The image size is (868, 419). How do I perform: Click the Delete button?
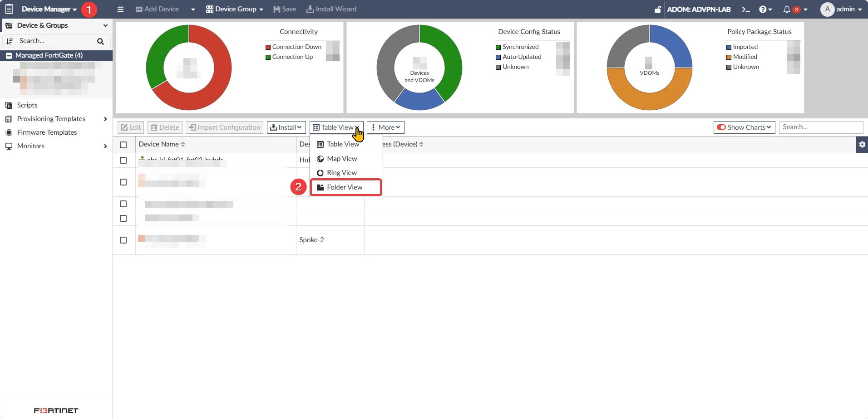coord(165,127)
